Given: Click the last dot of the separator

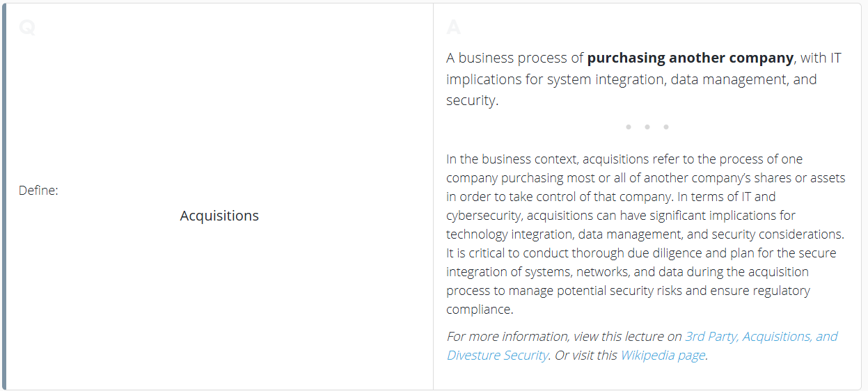Looking at the screenshot, I should pyautogui.click(x=666, y=127).
